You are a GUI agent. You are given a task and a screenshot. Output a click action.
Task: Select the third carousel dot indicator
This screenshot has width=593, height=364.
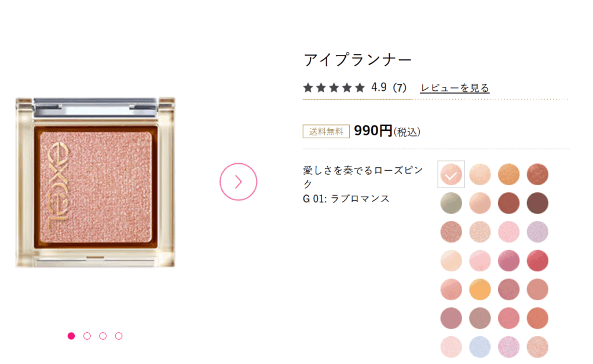(103, 336)
